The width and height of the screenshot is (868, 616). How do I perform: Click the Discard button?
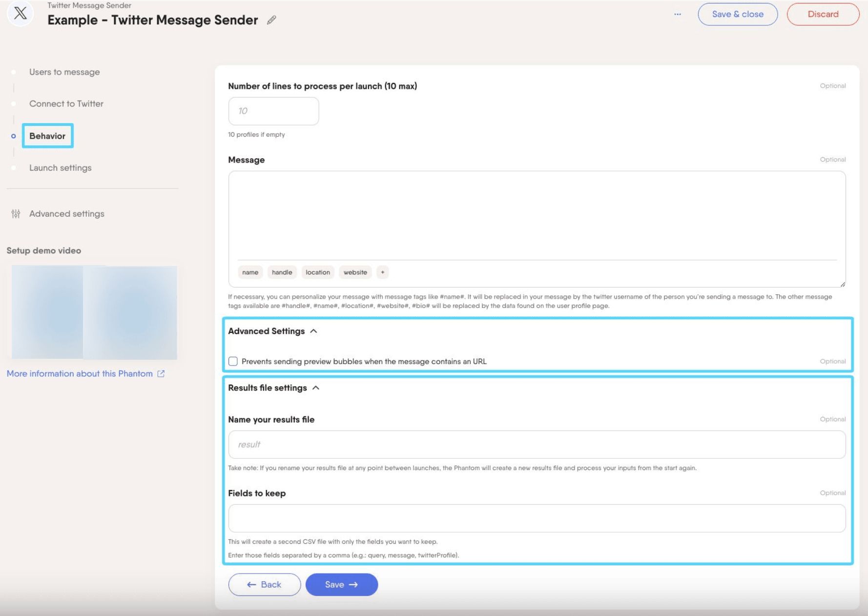[823, 14]
